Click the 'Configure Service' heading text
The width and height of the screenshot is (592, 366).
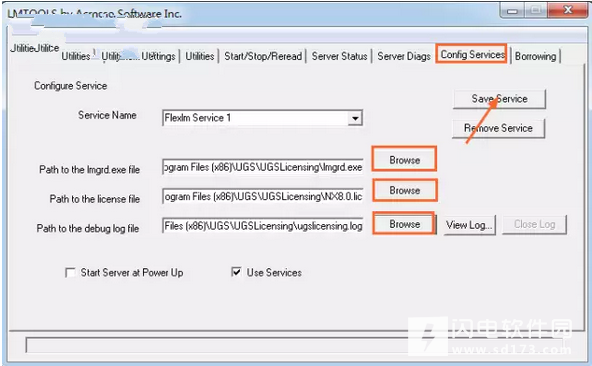[71, 86]
